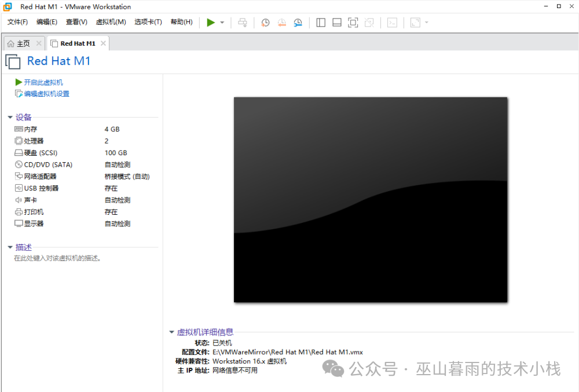Collapse the 设备 section triangle
The height and width of the screenshot is (392, 579).
click(10, 118)
